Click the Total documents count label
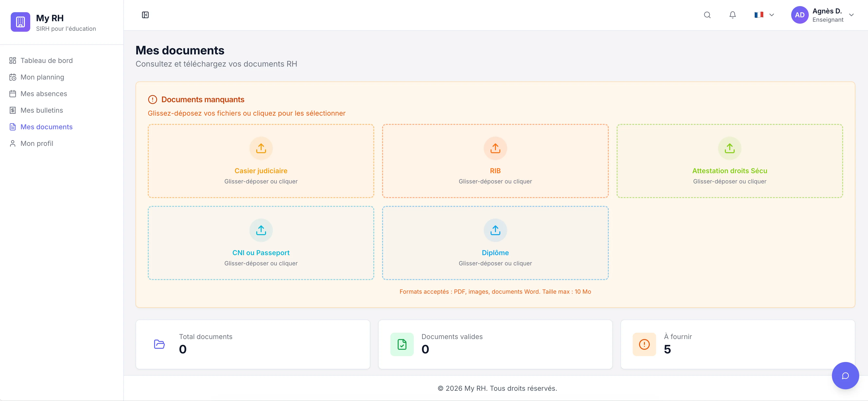868x401 pixels. click(206, 337)
